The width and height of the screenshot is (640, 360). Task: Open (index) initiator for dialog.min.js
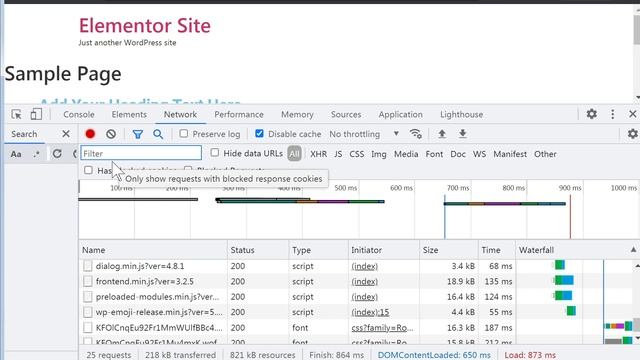tap(364, 266)
